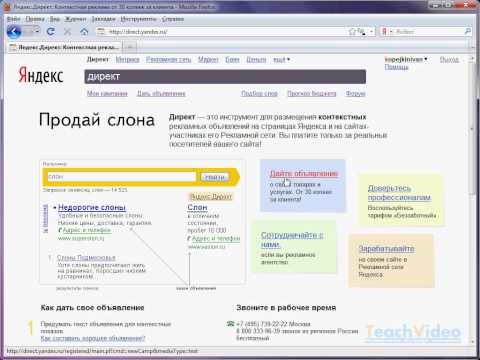Screen dimensions: 480x360
Task: Click the browser Back arrow button
Action: [x=14, y=32]
